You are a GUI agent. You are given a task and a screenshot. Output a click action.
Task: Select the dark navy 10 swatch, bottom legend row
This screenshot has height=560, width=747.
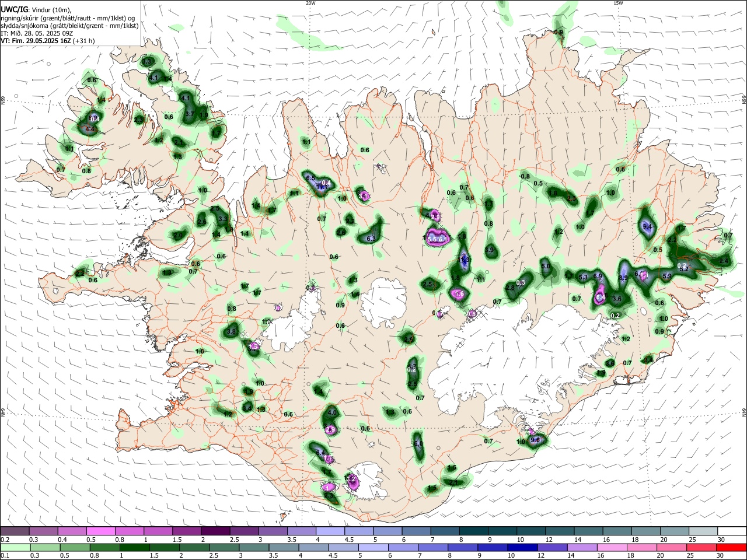521,547
